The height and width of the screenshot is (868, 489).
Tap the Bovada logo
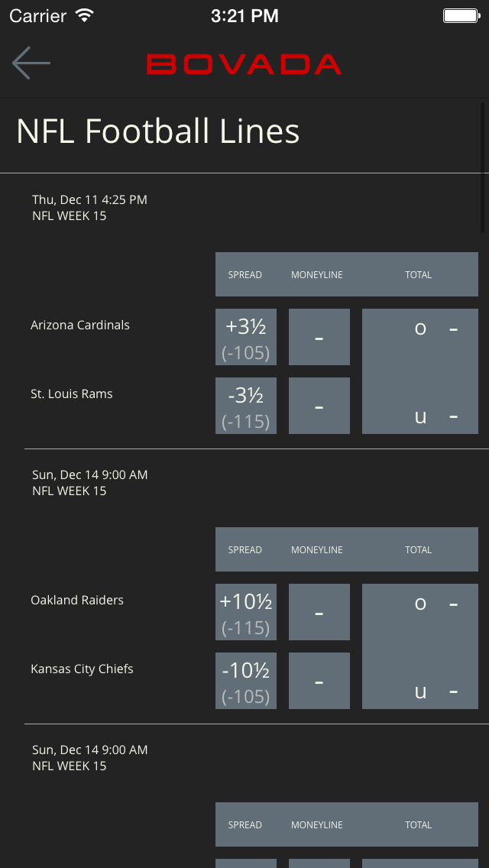point(244,64)
